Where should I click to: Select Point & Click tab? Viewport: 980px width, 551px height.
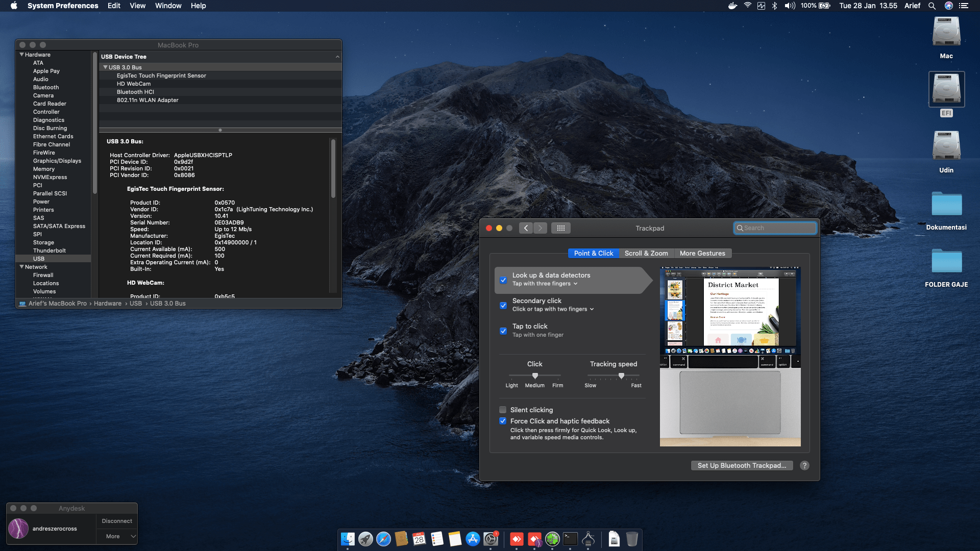(594, 253)
